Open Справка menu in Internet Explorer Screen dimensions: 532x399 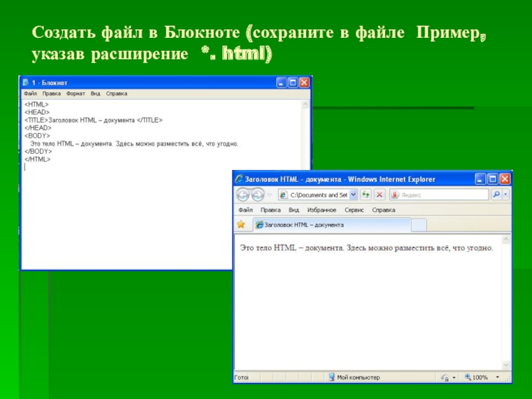[384, 209]
